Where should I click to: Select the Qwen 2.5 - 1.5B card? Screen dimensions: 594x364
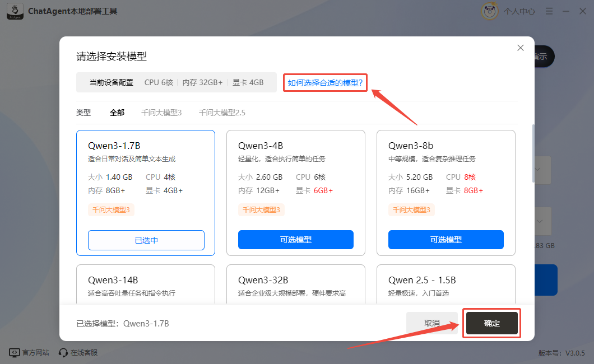pyautogui.click(x=446, y=284)
